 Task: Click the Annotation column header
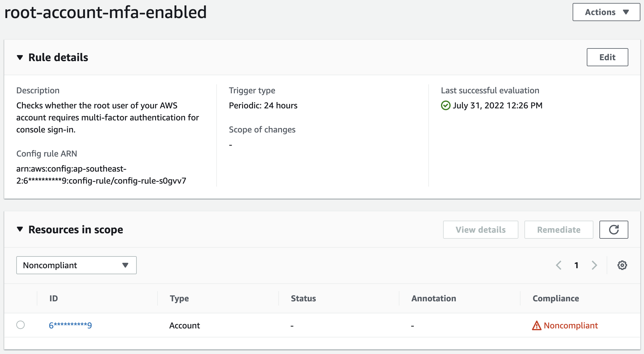pos(433,298)
